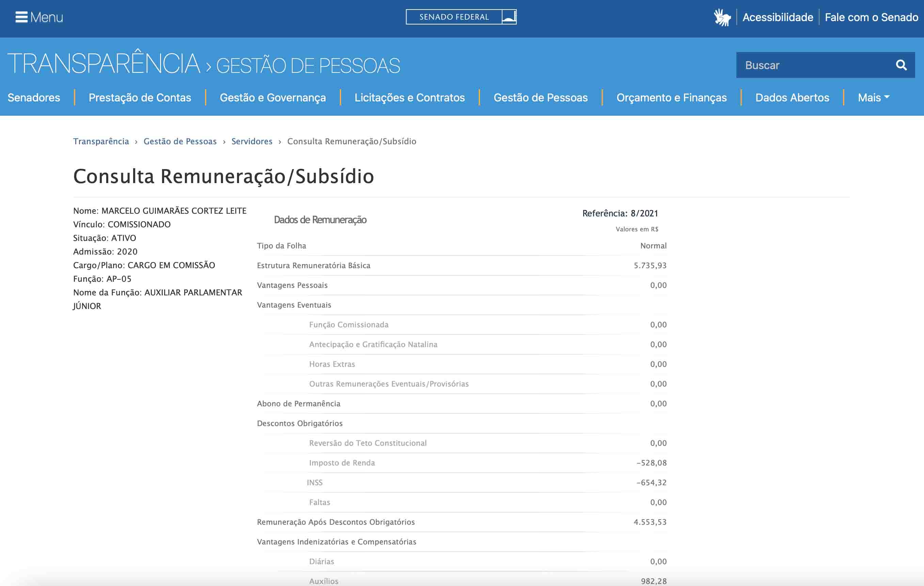Click the Senado Federal building logo icon
The width and height of the screenshot is (924, 586).
point(509,17)
